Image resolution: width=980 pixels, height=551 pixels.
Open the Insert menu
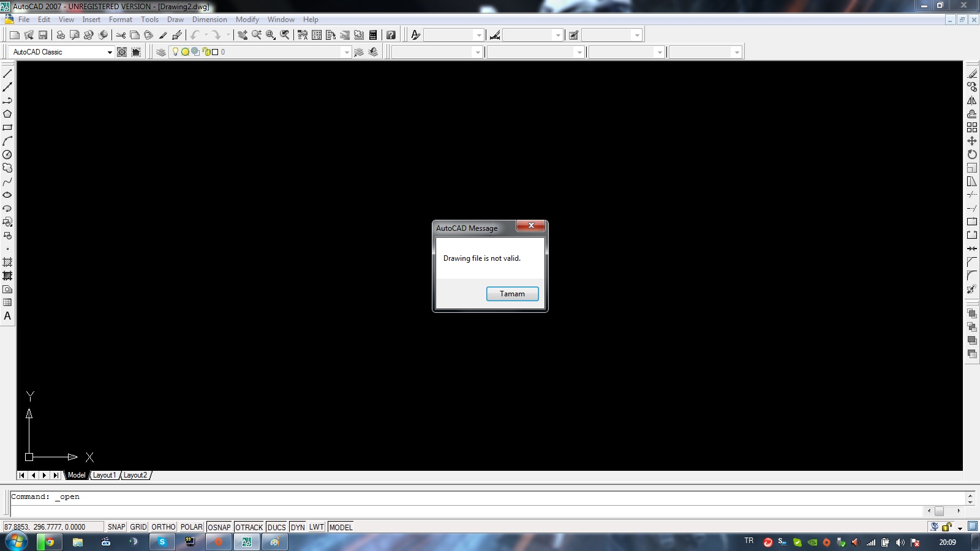pos(91,20)
